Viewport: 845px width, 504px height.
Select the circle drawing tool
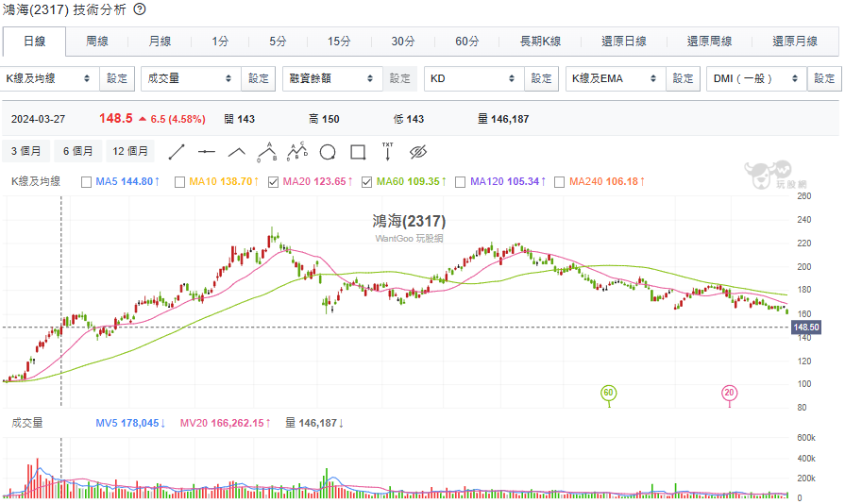tap(328, 151)
